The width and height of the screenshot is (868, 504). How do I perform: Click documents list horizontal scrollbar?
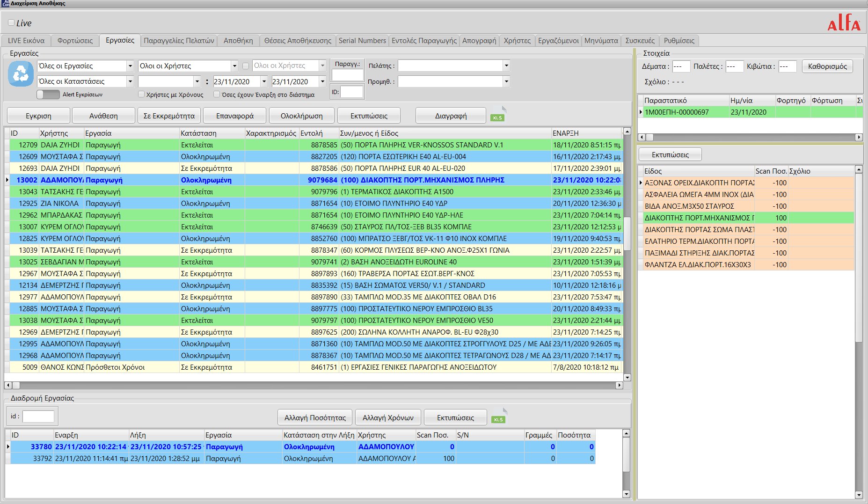click(750, 137)
